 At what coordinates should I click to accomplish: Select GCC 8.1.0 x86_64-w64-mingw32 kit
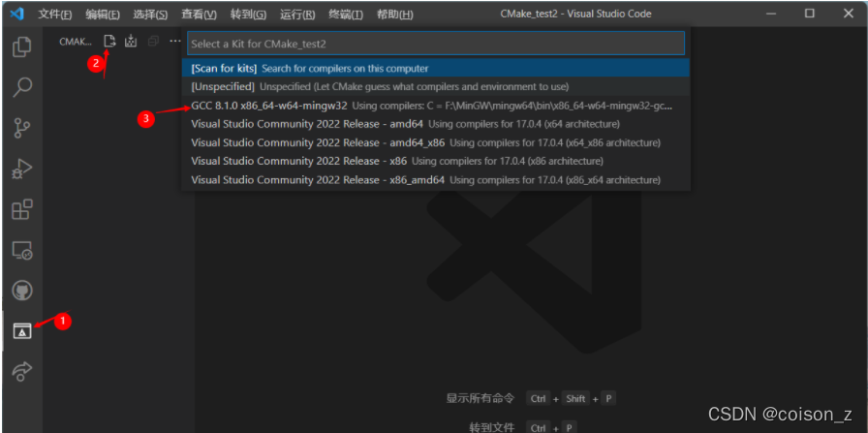pos(436,106)
